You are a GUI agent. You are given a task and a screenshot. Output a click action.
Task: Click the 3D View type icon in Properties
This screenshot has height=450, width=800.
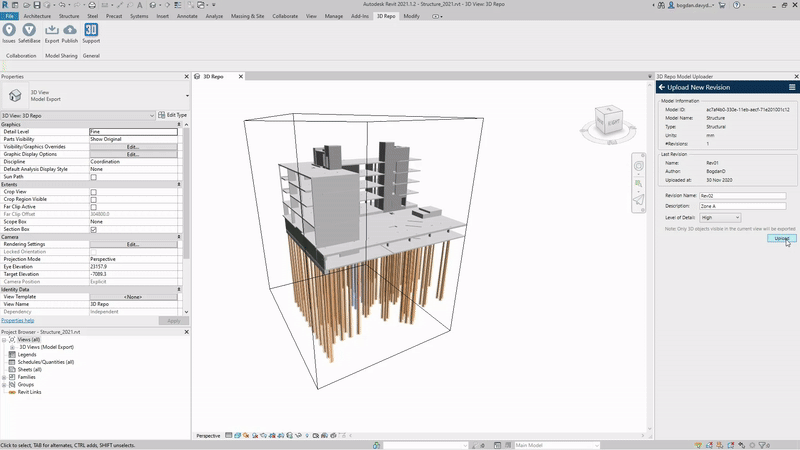15,95
